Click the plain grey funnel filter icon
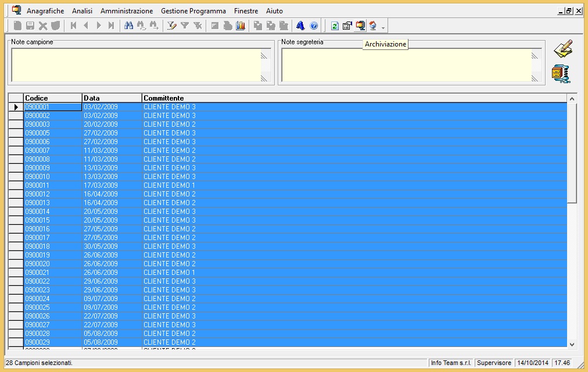The width and height of the screenshot is (588, 372). [x=185, y=26]
